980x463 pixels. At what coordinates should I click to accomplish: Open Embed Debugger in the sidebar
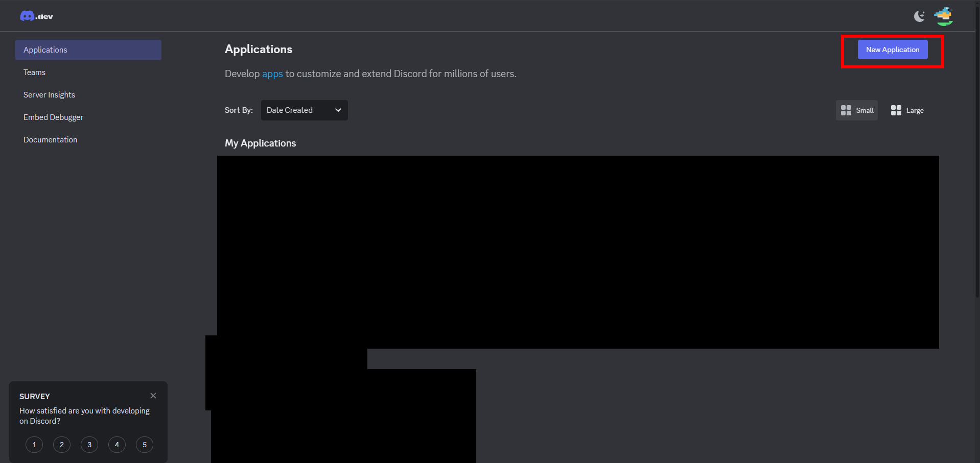pos(88,117)
